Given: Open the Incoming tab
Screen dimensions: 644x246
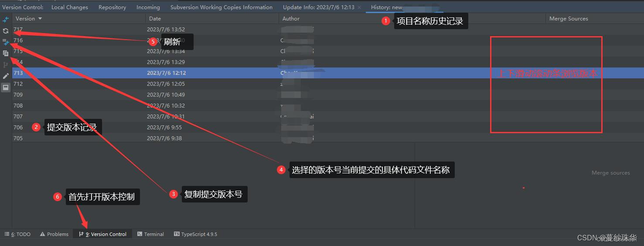Looking at the screenshot, I should [148, 7].
